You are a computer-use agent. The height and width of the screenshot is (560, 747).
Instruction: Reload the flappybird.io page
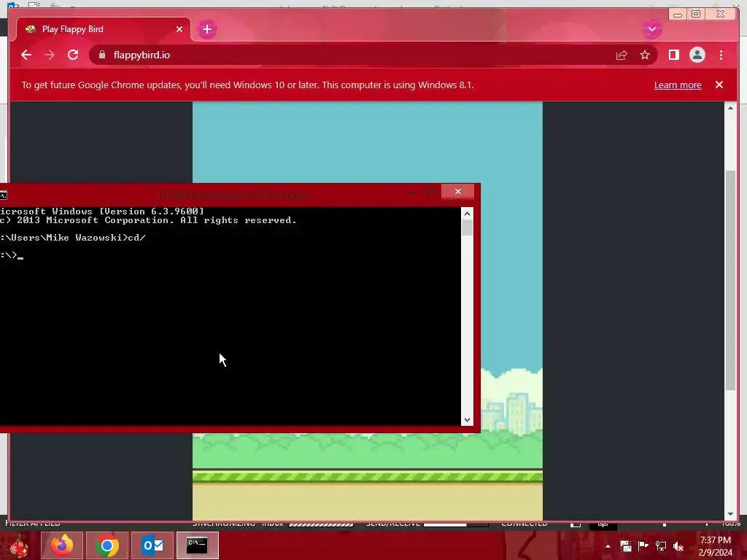click(x=73, y=55)
